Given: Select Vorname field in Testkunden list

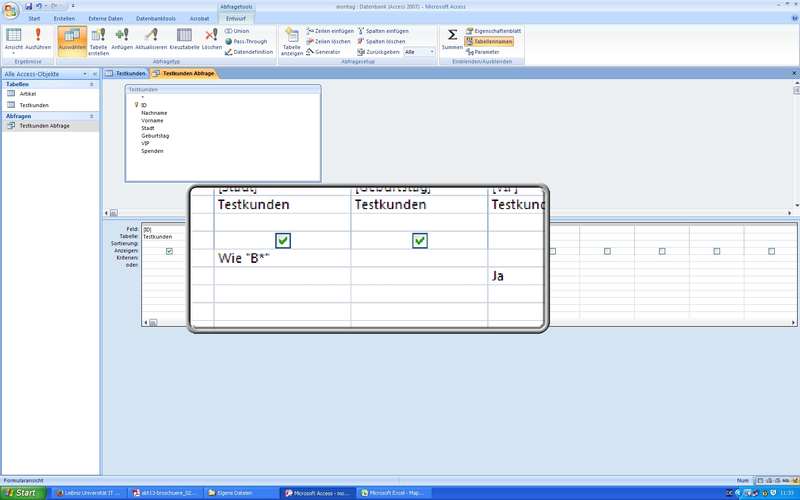Looking at the screenshot, I should [x=152, y=120].
